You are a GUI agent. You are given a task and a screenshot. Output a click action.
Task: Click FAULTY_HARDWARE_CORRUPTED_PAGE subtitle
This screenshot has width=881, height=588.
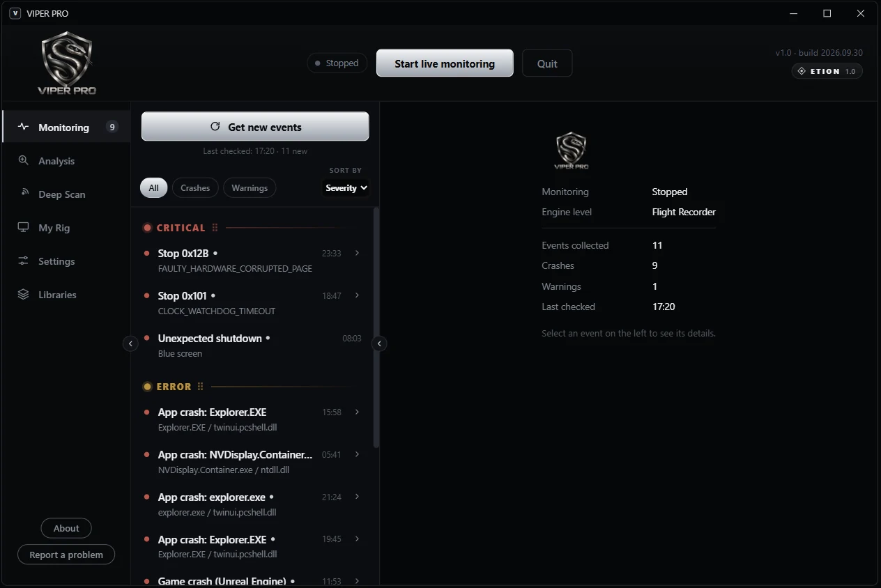click(235, 269)
